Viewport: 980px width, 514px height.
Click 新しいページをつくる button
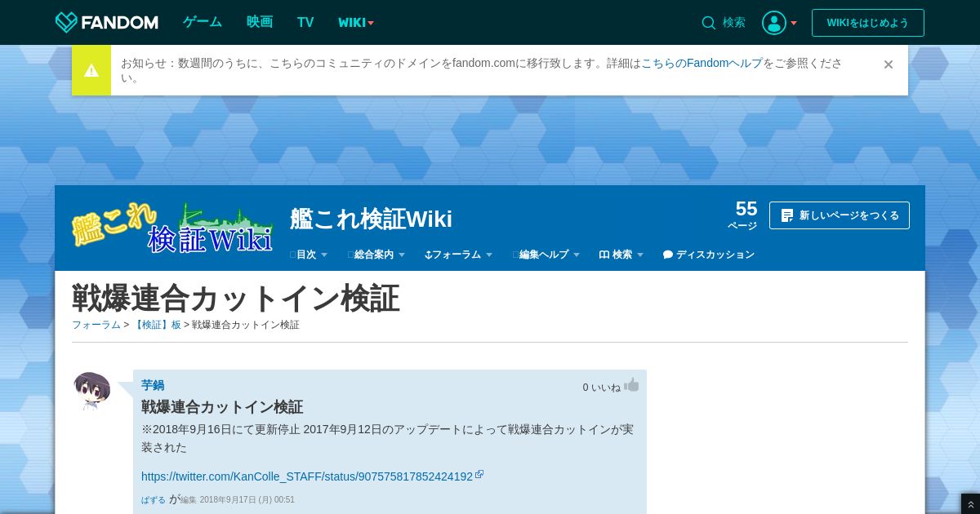[840, 215]
